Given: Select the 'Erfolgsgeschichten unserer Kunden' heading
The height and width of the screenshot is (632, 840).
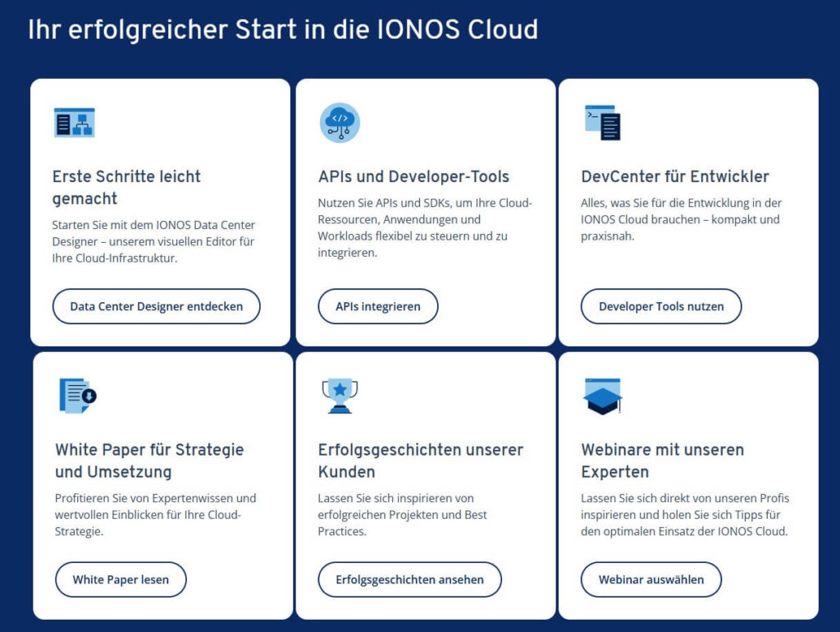Looking at the screenshot, I should (x=420, y=460).
